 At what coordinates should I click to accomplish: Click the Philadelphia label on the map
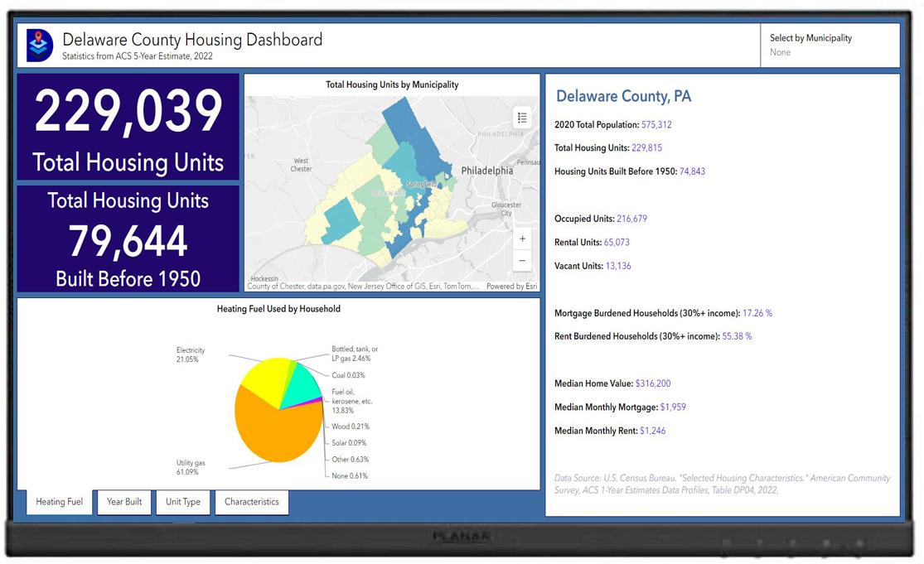pos(486,171)
